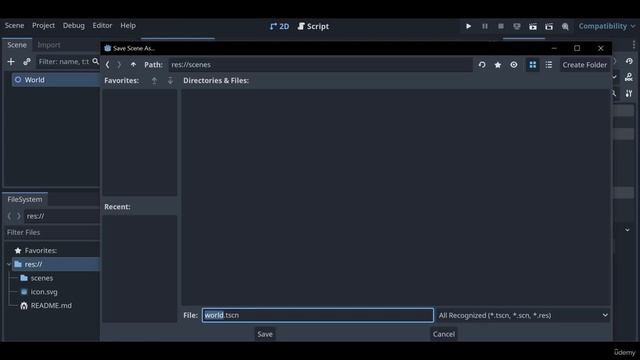Pause the running project
The width and height of the screenshot is (640, 360).
[x=484, y=26]
